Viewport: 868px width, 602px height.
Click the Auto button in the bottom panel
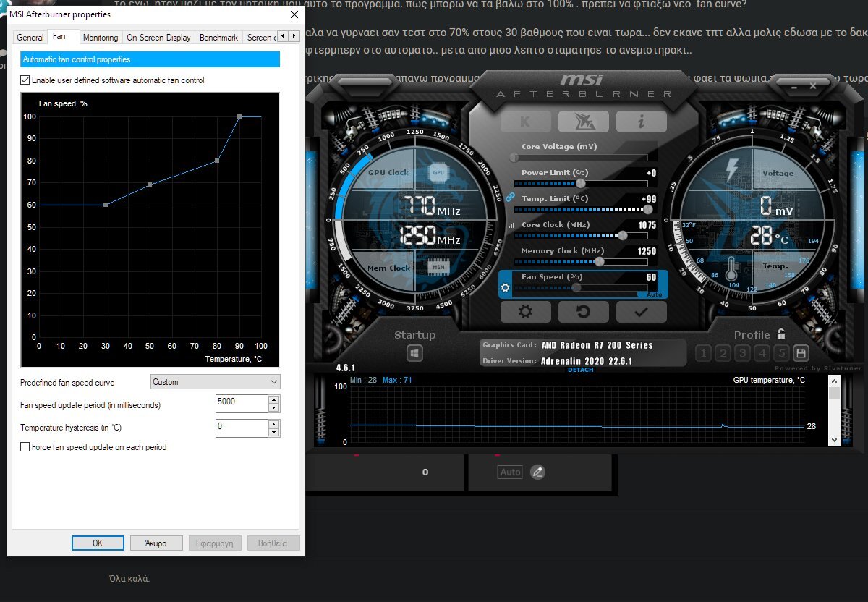[510, 472]
